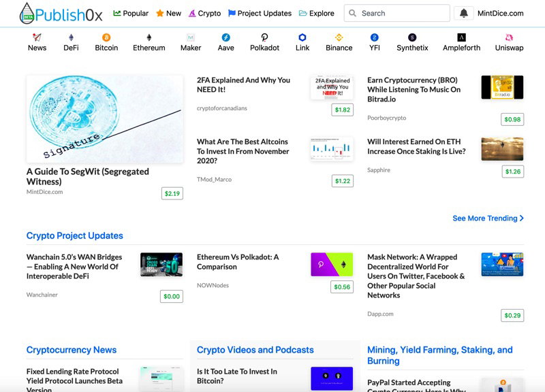
Task: Open the A Guide To SegWit article
Action: tap(88, 176)
